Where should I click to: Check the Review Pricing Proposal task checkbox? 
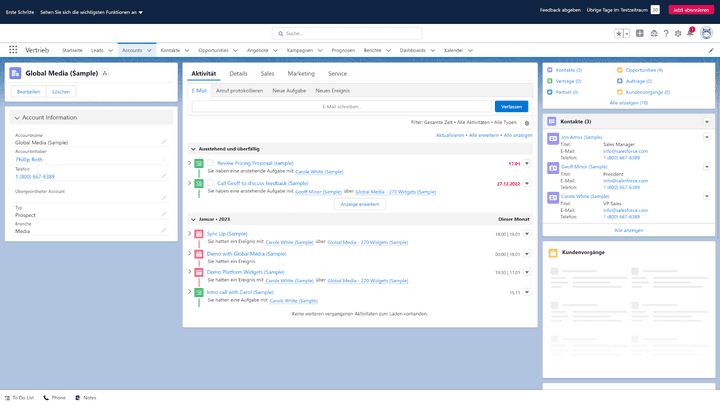[211, 162]
